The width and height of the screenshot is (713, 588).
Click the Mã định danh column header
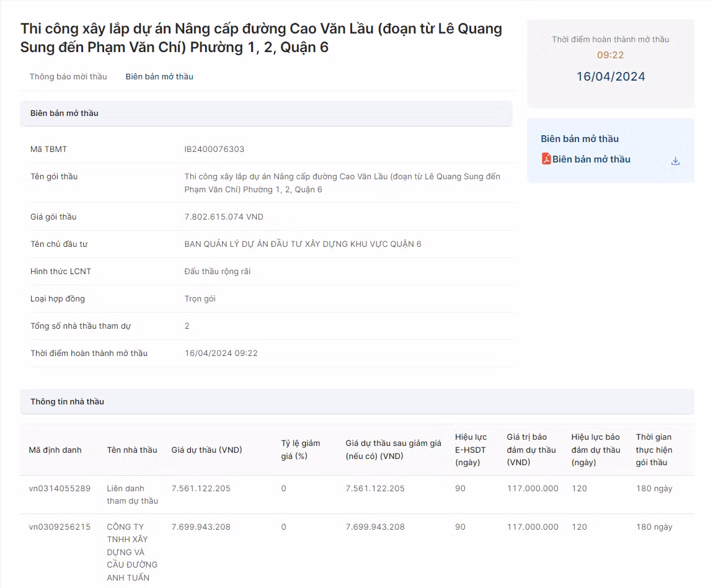click(55, 450)
